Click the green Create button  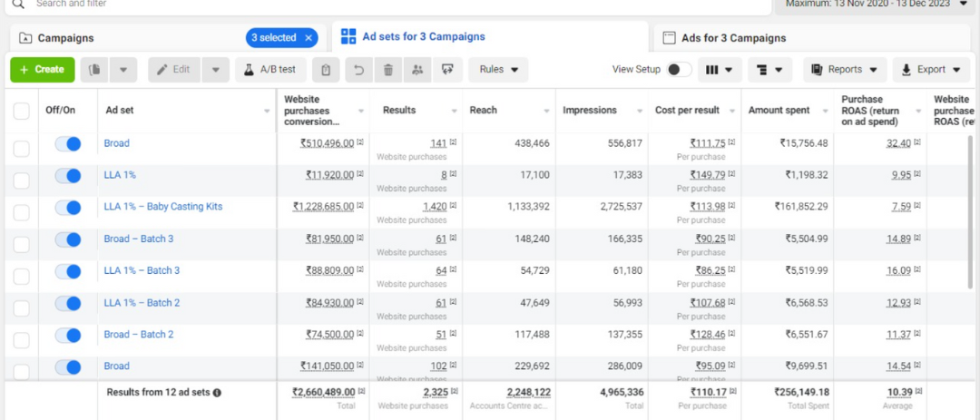coord(43,70)
